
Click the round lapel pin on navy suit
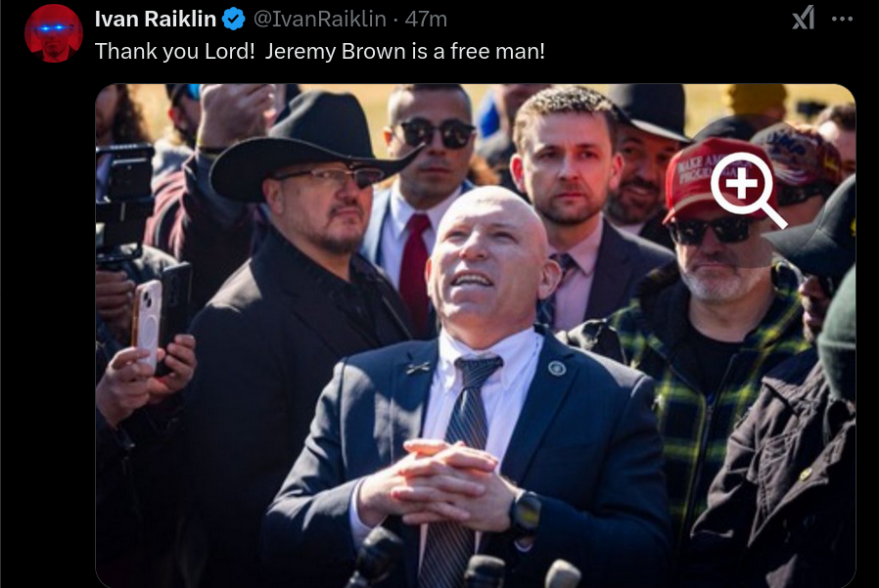coord(557,368)
